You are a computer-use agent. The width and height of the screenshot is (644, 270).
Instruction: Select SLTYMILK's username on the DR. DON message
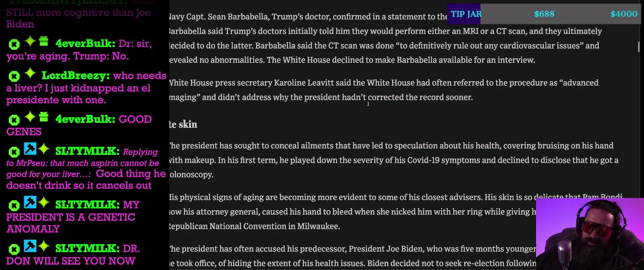[87, 248]
